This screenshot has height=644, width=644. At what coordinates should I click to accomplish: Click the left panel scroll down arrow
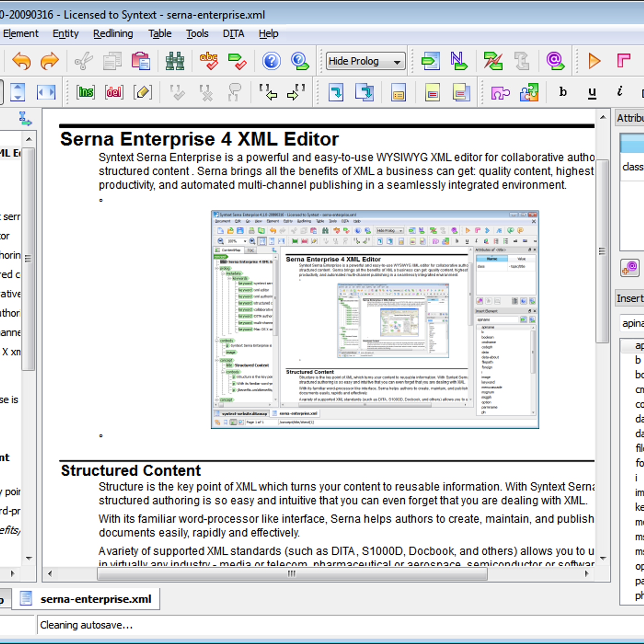coord(29,558)
